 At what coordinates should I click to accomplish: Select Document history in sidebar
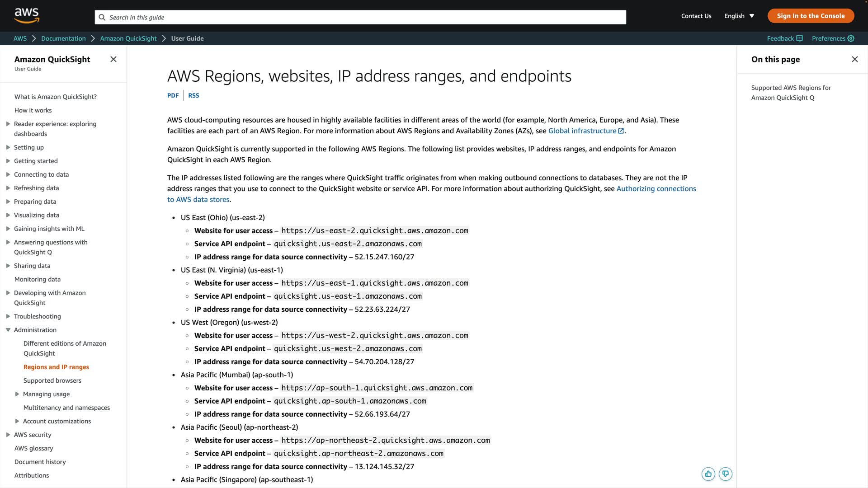[40, 462]
